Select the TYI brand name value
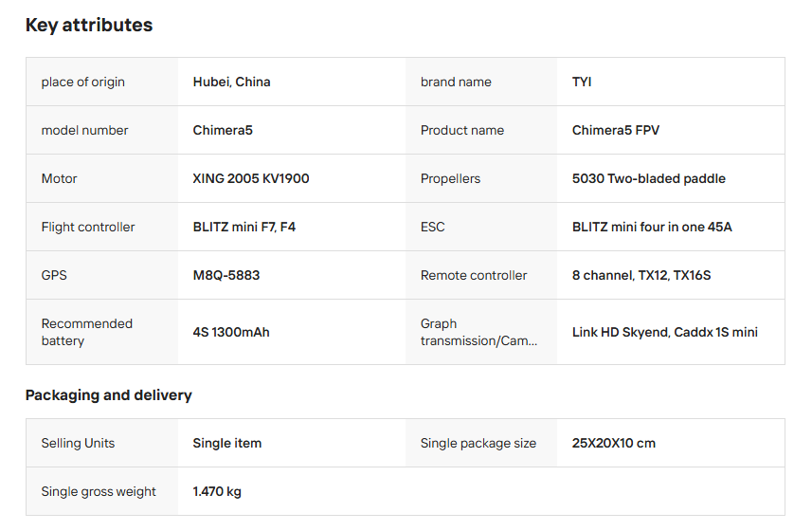Screen dimensions: 812x531 pyautogui.click(x=582, y=82)
